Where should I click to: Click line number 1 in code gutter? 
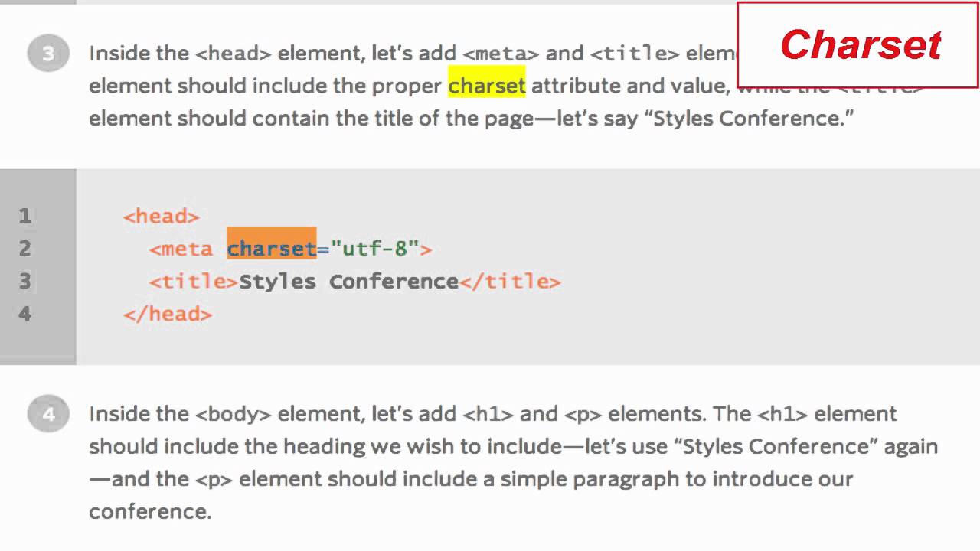25,216
